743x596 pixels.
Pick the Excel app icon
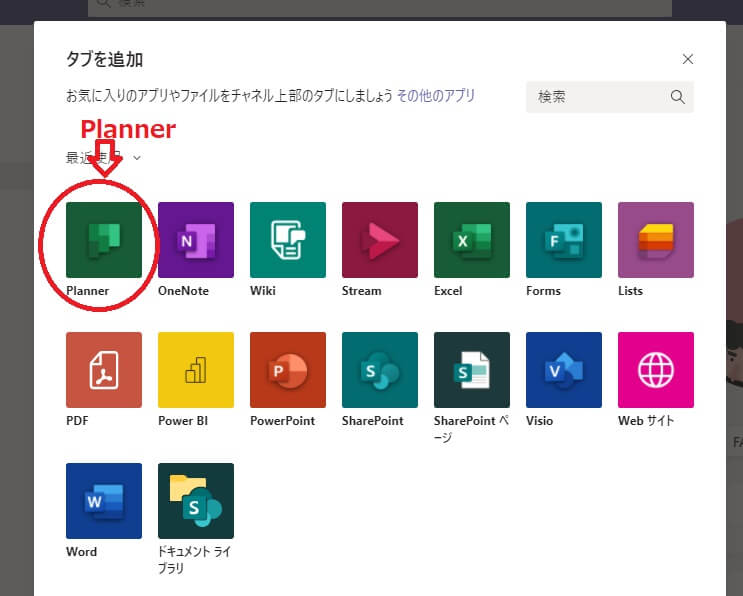(472, 240)
